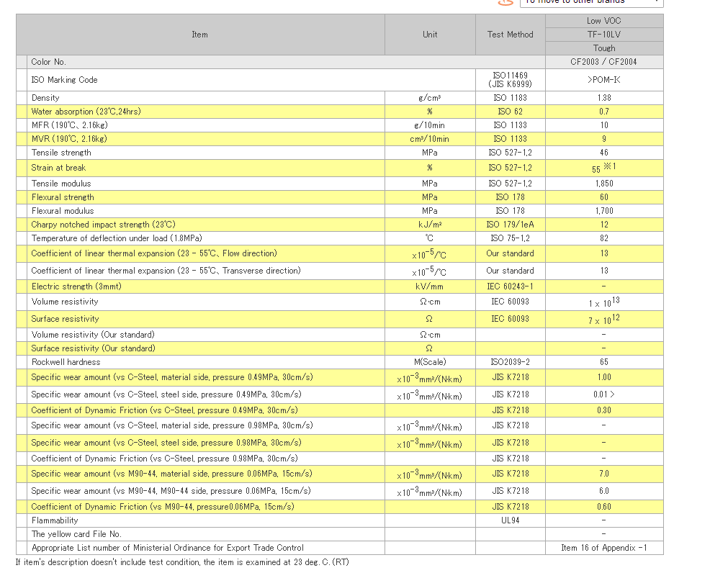Click the '>POM-K' marking code value
728x573 pixels.
604,80
